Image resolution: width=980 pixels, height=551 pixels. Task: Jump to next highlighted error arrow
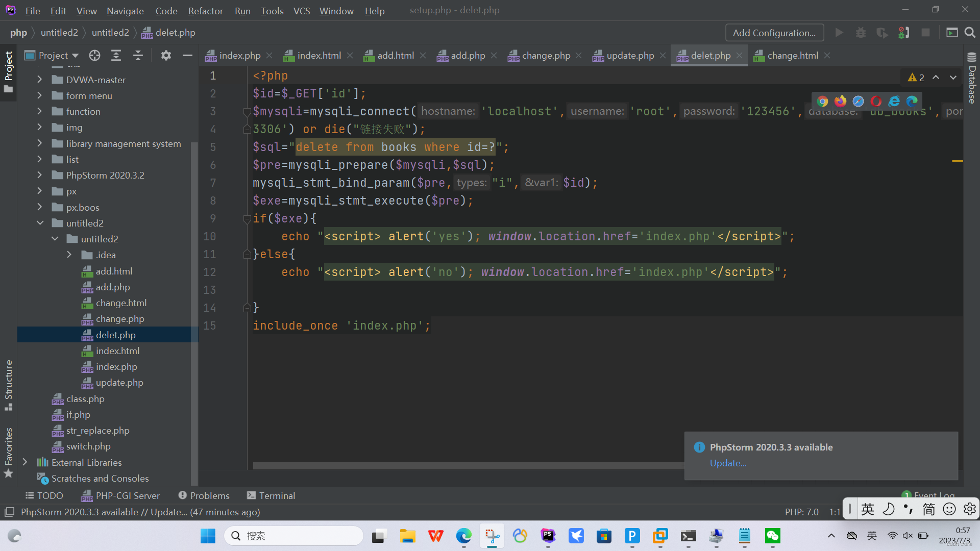953,78
